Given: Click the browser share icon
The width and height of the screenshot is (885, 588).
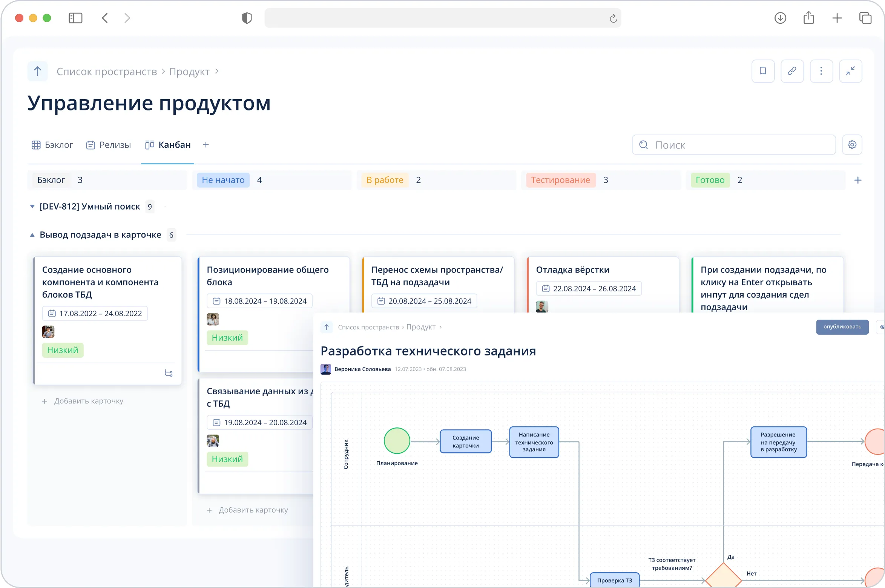Looking at the screenshot, I should click(x=808, y=18).
